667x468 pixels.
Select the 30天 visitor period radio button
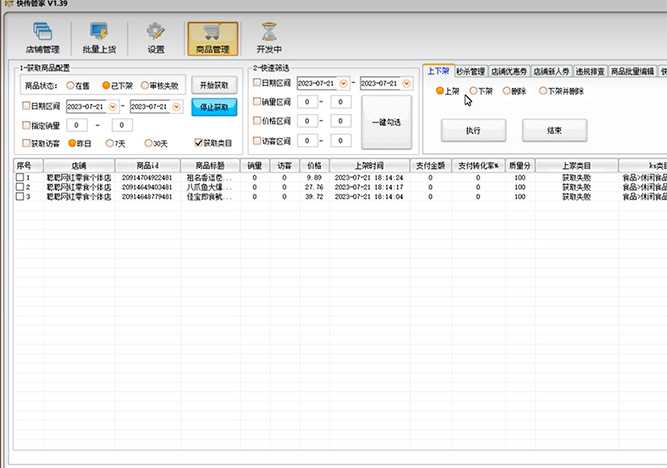pos(148,143)
